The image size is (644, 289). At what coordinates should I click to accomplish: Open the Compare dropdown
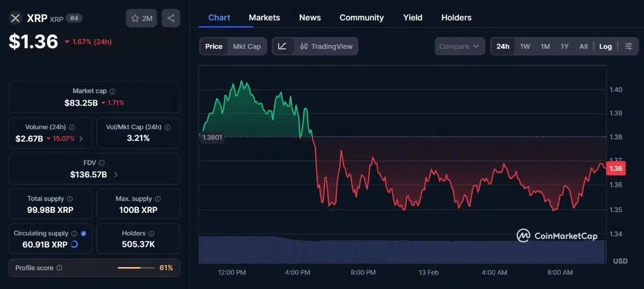click(459, 46)
